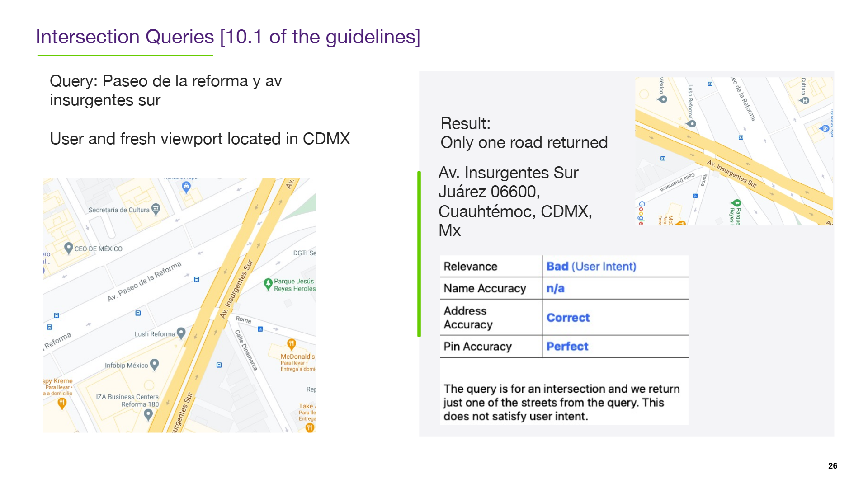Click the query text Paseo de la reforma
The height and width of the screenshot is (488, 868).
(175, 81)
